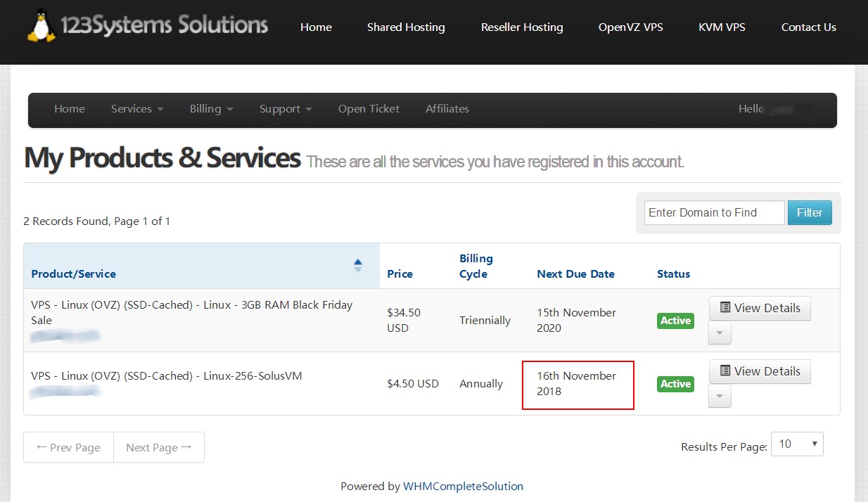Click Home in the client area navbar

point(70,109)
